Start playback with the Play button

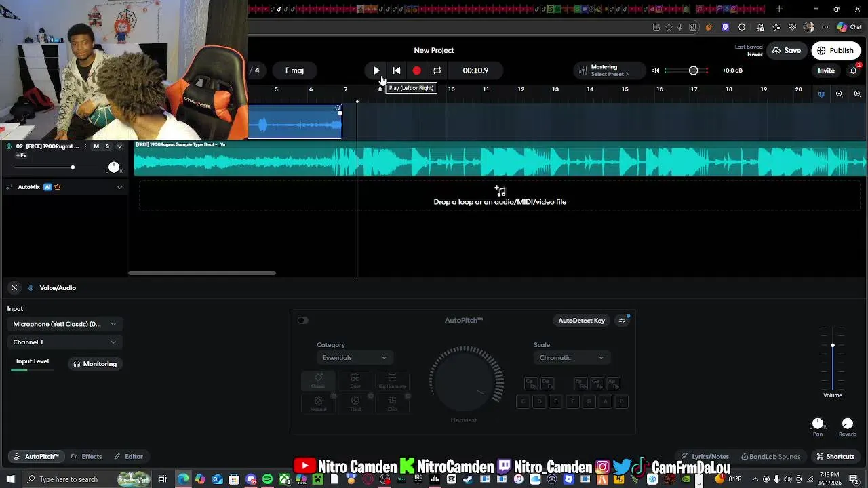coord(376,70)
